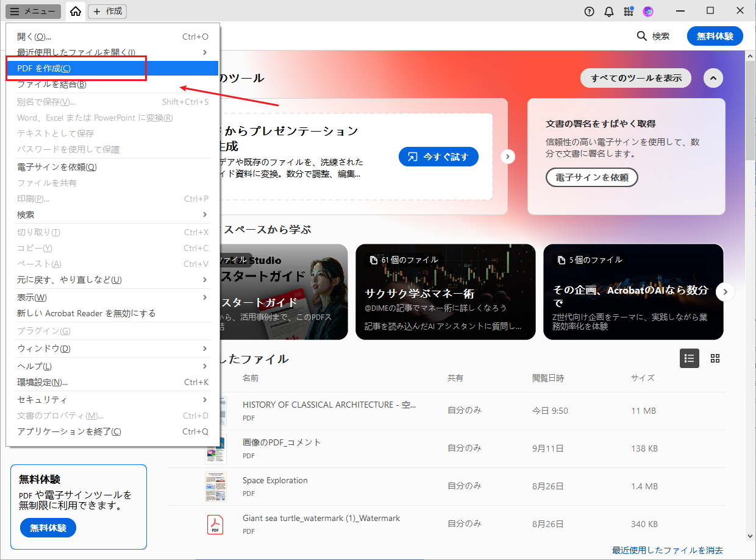
Task: Expand the セキュリティ submenu
Action: [113, 400]
